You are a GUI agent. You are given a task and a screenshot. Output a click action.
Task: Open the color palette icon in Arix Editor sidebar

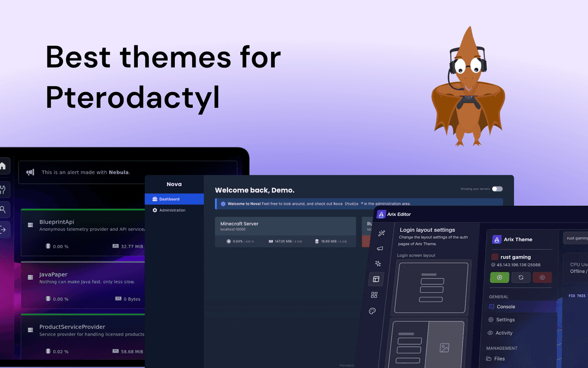click(x=372, y=311)
